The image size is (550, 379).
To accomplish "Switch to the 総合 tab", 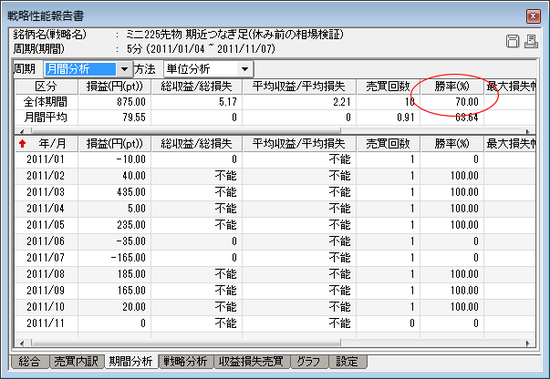I will (x=30, y=361).
